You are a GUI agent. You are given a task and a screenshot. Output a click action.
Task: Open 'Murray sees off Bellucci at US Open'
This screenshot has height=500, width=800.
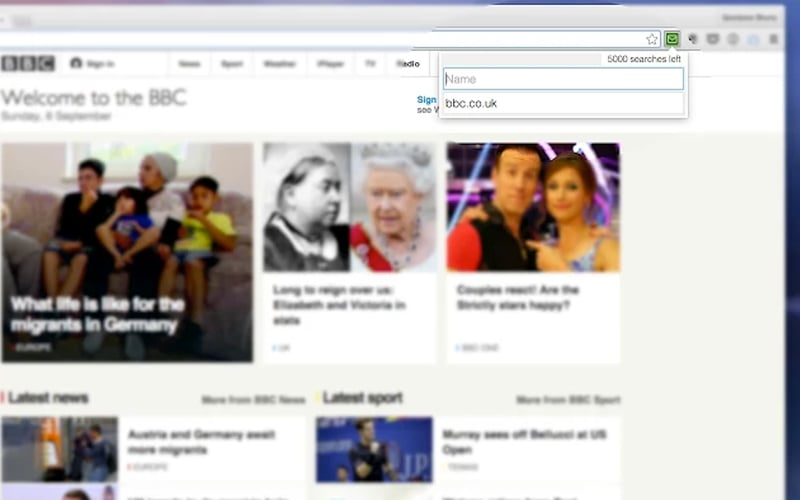pos(524,442)
